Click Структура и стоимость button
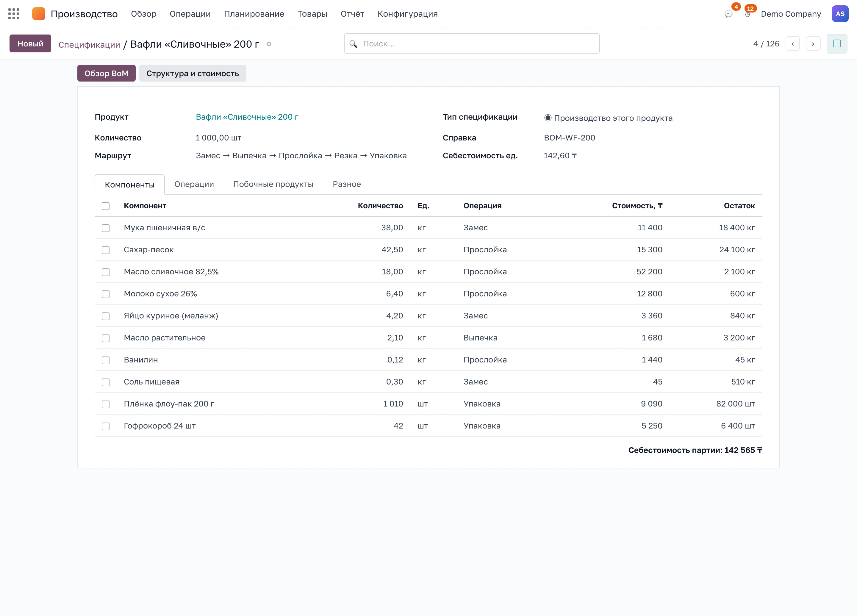Viewport: 857px width, 616px height. [193, 73]
